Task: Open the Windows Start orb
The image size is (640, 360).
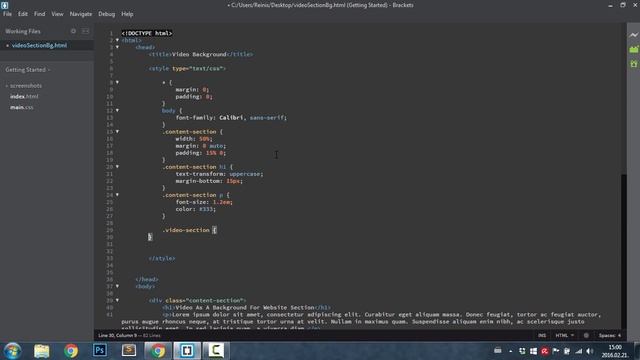Action: click(x=13, y=351)
